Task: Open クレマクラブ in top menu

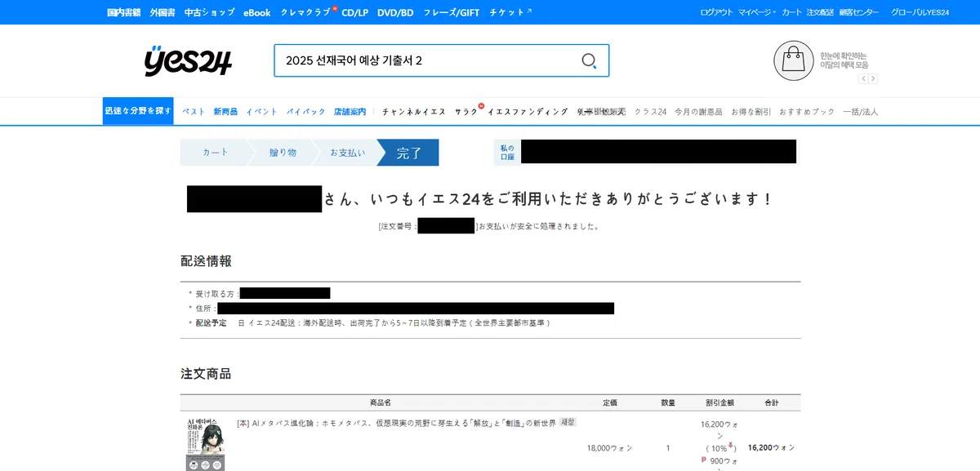Action: [305, 12]
